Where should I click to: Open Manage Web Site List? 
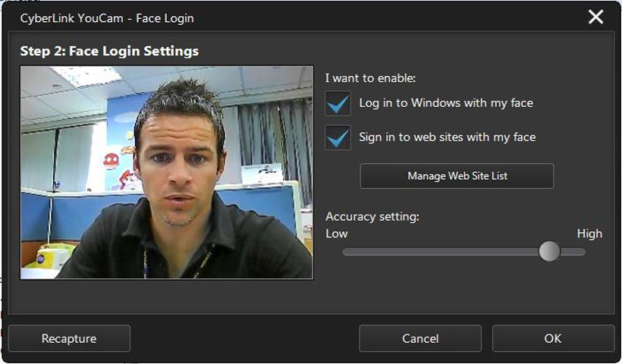coord(457,176)
